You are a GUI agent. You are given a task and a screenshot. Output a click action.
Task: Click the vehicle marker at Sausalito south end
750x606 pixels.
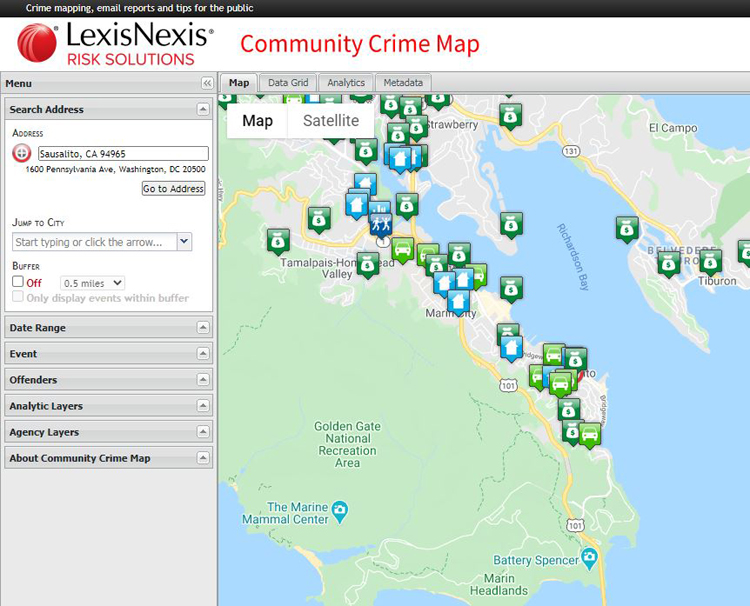590,434
